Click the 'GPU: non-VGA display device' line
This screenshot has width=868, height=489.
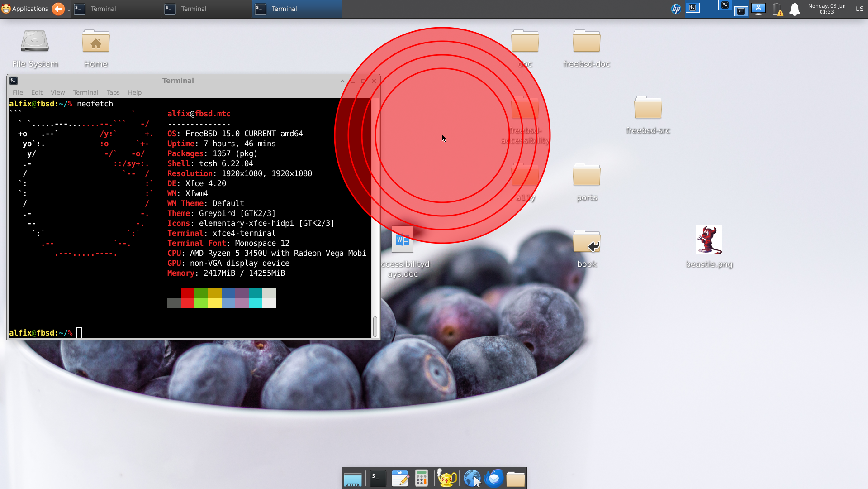click(x=228, y=263)
